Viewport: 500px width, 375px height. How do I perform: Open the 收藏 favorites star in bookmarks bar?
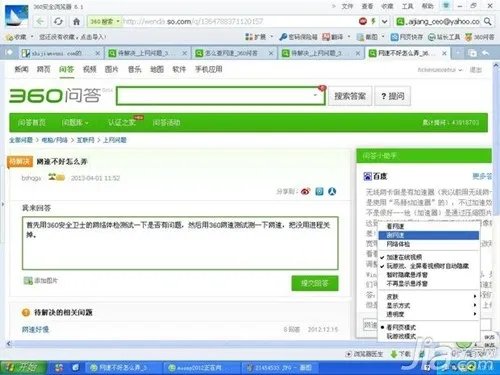coord(16,37)
